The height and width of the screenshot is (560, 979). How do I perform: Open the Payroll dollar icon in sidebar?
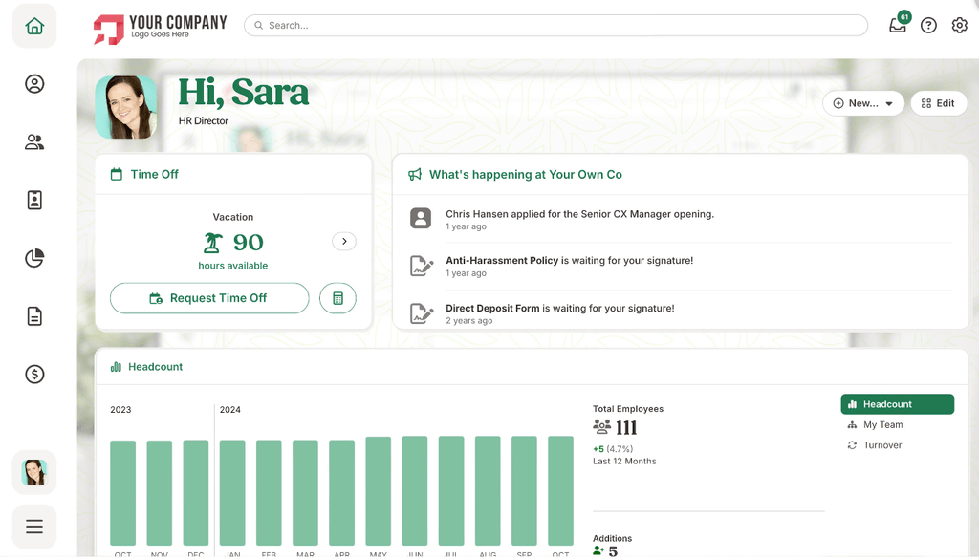tap(34, 375)
